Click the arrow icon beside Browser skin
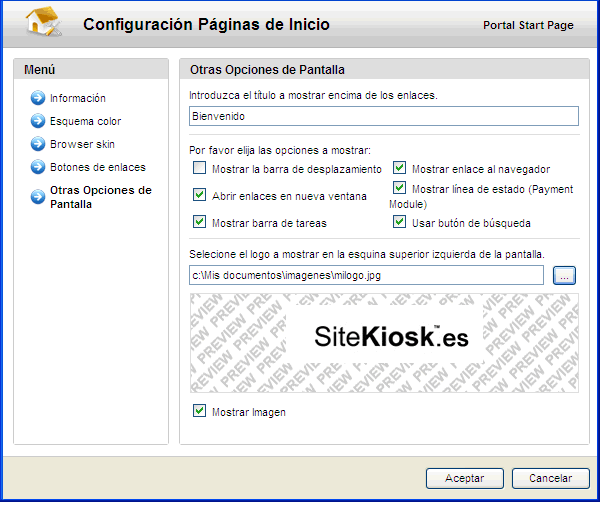The height and width of the screenshot is (530, 600). click(x=38, y=144)
